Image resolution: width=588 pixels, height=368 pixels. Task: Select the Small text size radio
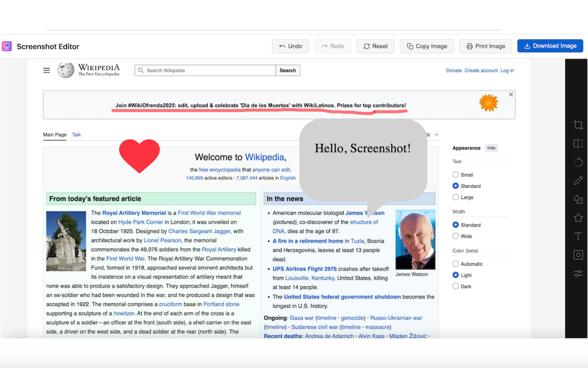(456, 175)
